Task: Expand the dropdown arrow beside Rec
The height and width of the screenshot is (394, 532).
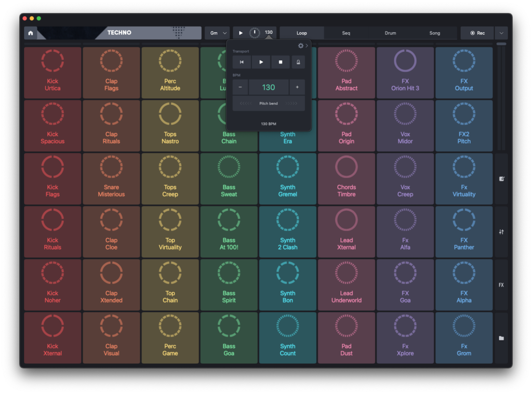Action: [x=501, y=33]
